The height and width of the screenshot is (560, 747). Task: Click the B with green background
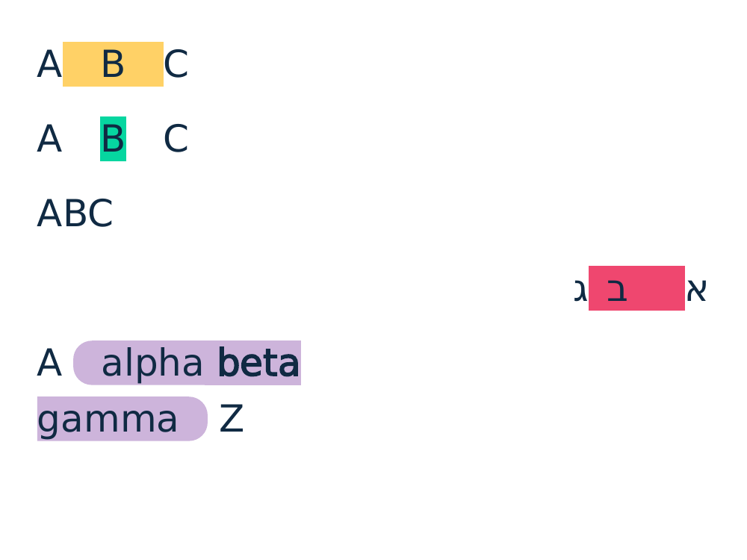(113, 139)
